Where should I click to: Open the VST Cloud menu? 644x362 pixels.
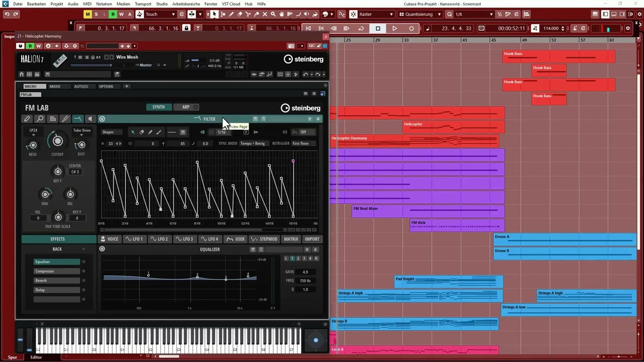pos(231,4)
